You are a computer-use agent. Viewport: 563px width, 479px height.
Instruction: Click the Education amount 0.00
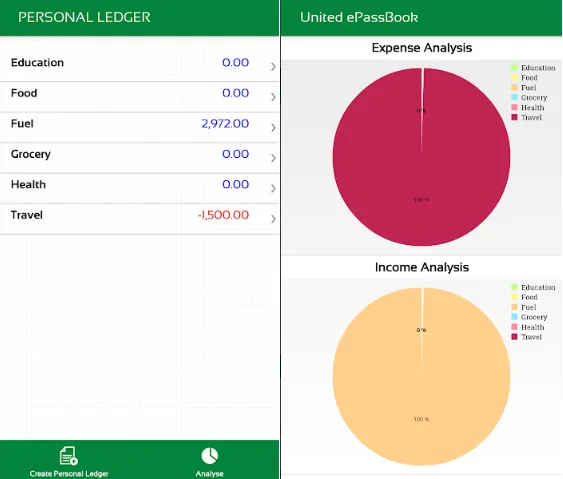click(x=236, y=62)
